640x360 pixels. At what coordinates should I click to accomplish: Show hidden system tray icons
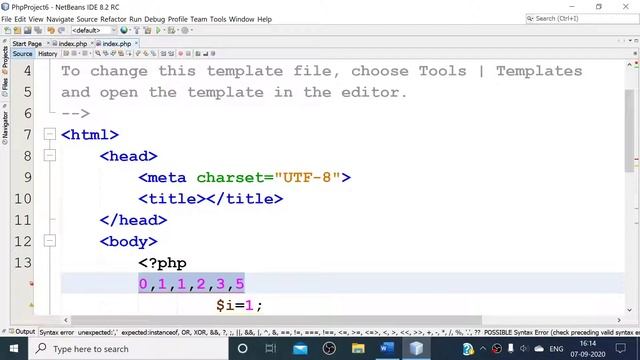[x=483, y=349]
